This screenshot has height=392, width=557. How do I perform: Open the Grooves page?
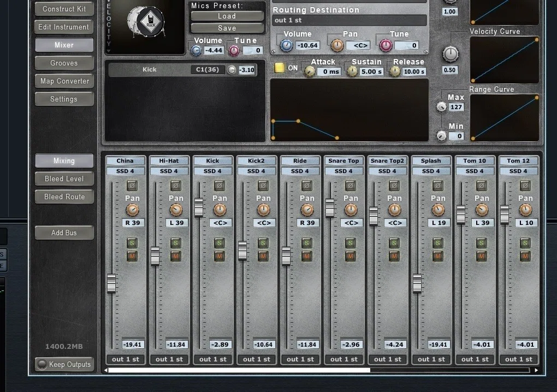(64, 63)
